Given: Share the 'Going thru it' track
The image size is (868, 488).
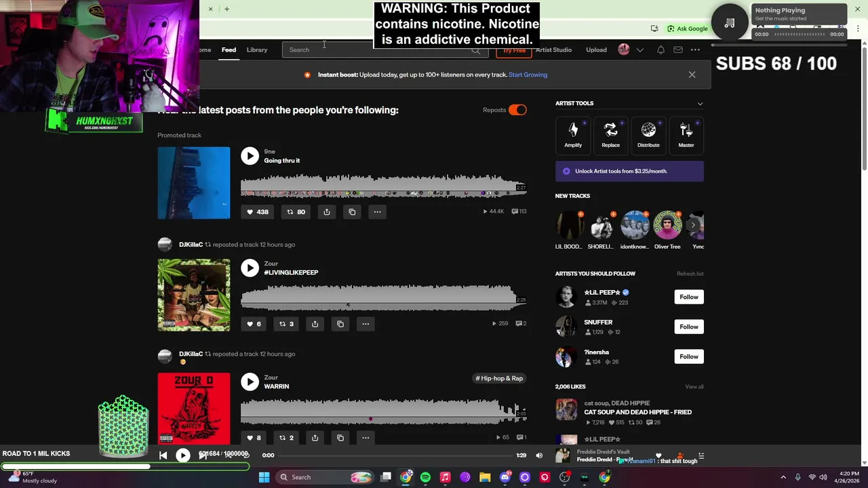Looking at the screenshot, I should click(x=327, y=212).
